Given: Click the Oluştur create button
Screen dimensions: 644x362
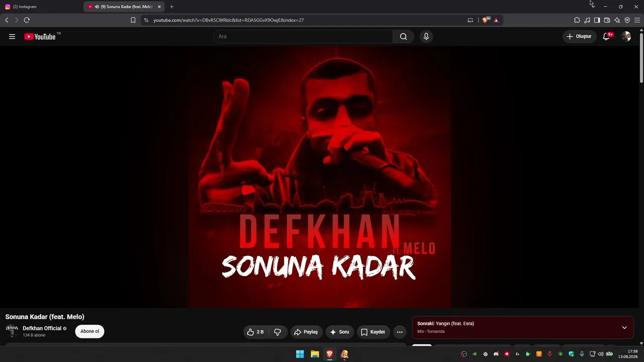Looking at the screenshot, I should [579, 37].
